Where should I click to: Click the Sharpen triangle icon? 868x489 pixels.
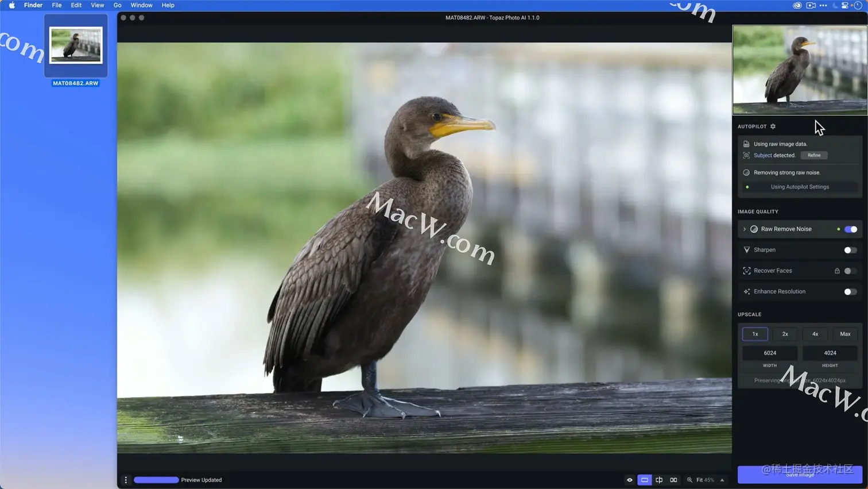coord(747,250)
